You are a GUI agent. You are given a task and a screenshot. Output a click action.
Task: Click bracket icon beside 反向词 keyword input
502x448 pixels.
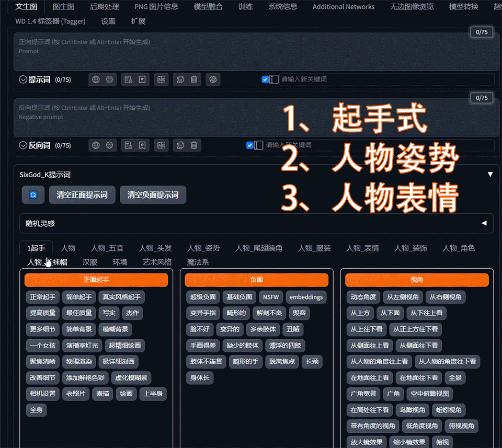coord(259,145)
